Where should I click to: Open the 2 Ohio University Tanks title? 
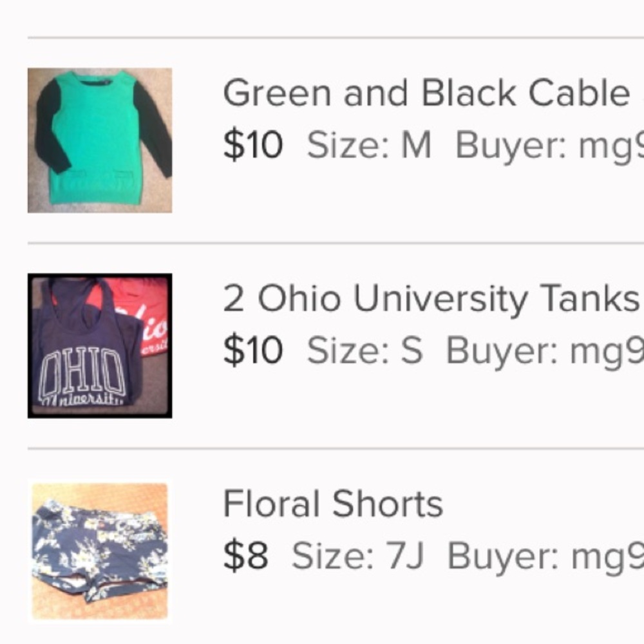430,299
